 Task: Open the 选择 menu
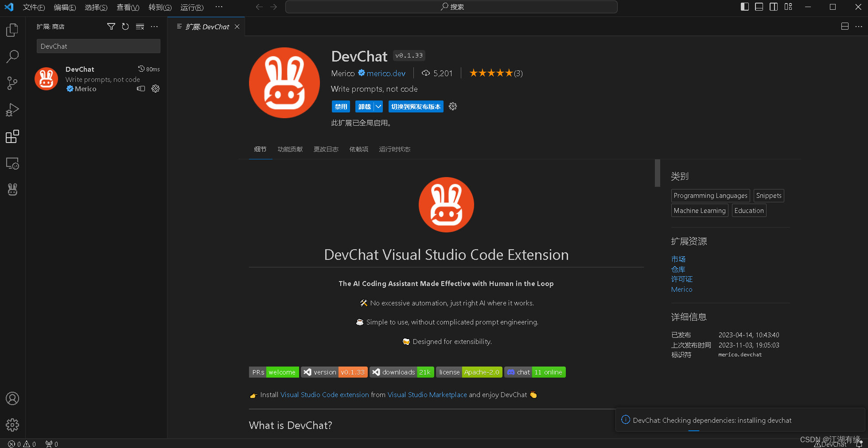(96, 7)
